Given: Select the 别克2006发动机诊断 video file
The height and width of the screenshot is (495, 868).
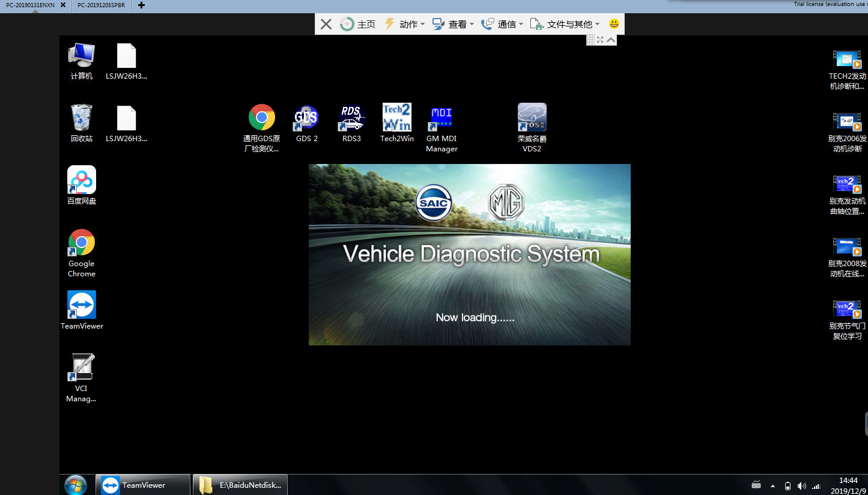Looking at the screenshot, I should click(x=848, y=132).
